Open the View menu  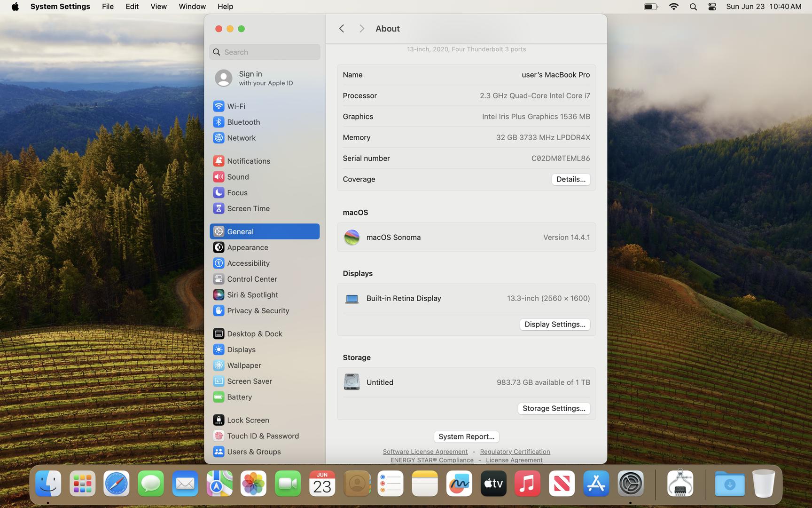(158, 7)
